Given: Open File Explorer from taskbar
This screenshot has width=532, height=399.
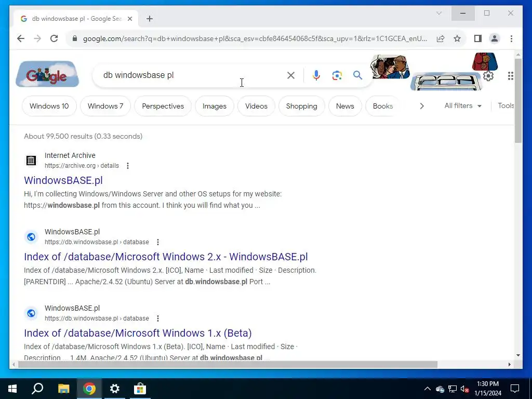Looking at the screenshot, I should 63,389.
